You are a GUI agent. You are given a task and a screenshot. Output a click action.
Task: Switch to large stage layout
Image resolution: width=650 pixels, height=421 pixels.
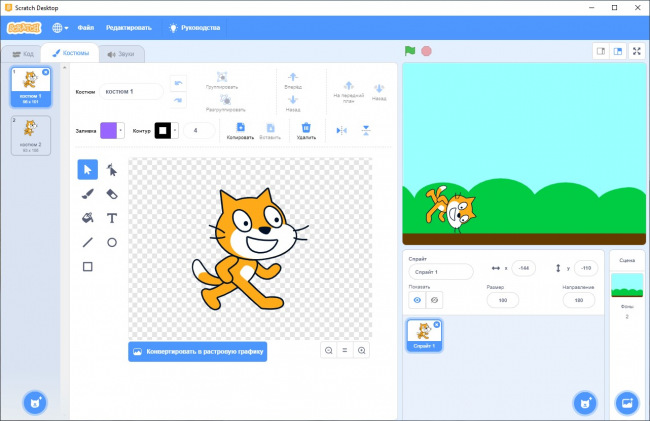tap(618, 51)
